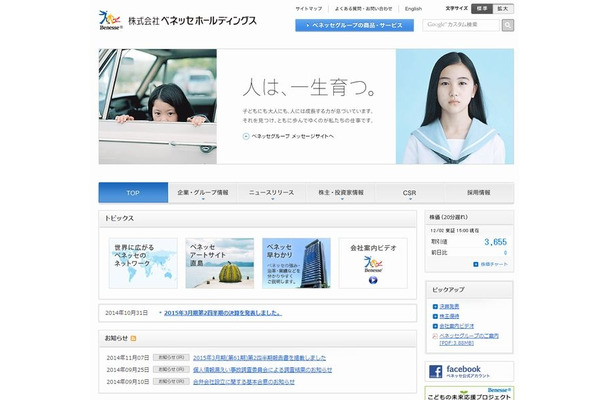This screenshot has width=610, height=400.
Task: Click the 株価チャート plus icon
Action: 475,264
